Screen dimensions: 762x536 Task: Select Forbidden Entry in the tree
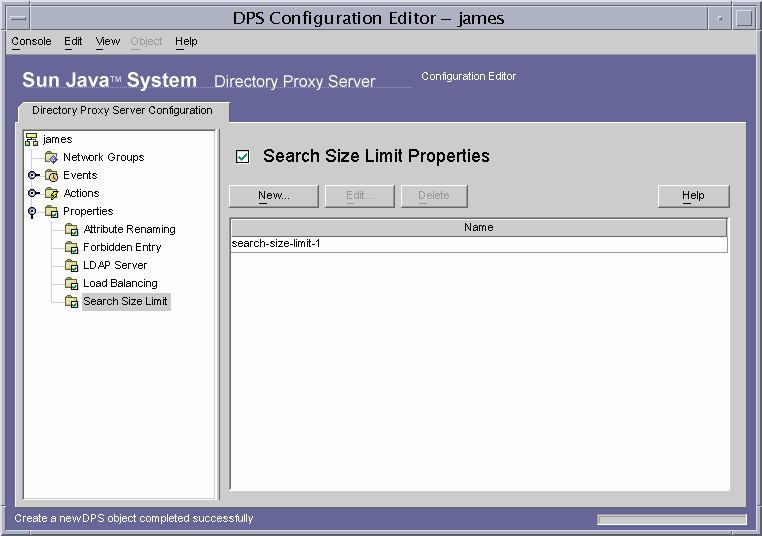tap(122, 247)
